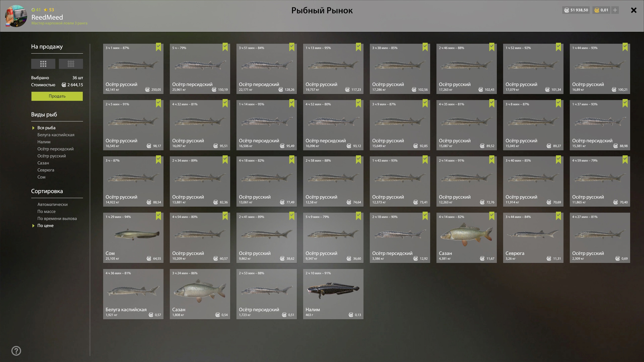Close the fish market with X icon
The image size is (644, 362).
coord(634,10)
